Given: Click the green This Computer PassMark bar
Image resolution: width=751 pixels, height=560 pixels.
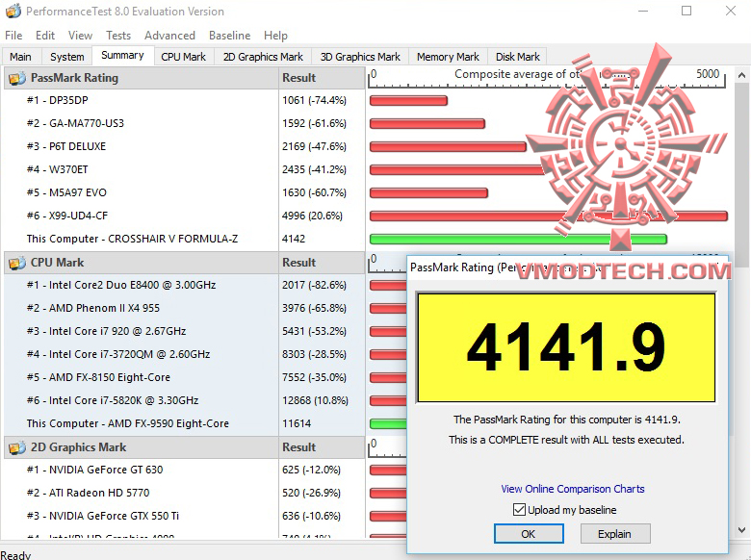Looking at the screenshot, I should [518, 239].
